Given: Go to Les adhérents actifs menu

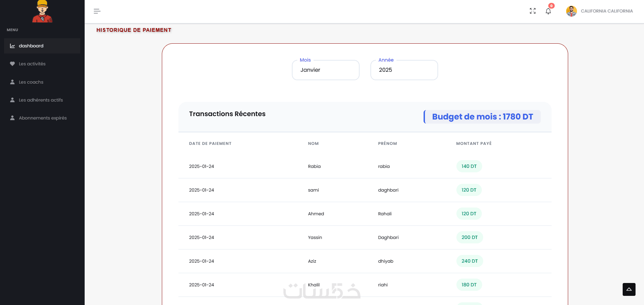Looking at the screenshot, I should (x=41, y=100).
